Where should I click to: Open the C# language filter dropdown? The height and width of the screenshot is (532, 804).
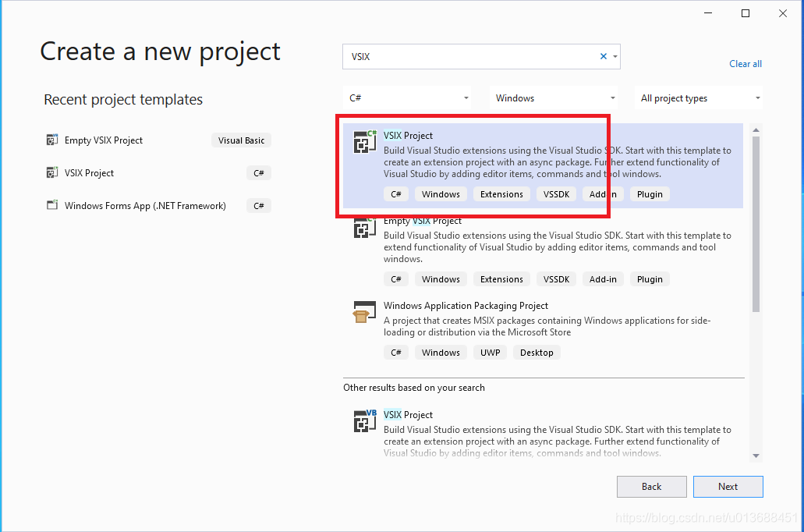(x=406, y=98)
